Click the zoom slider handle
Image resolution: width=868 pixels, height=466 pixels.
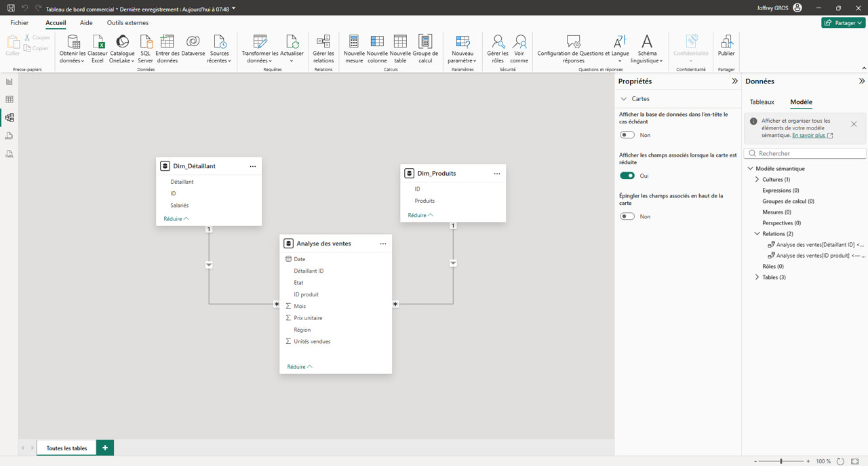(x=781, y=461)
